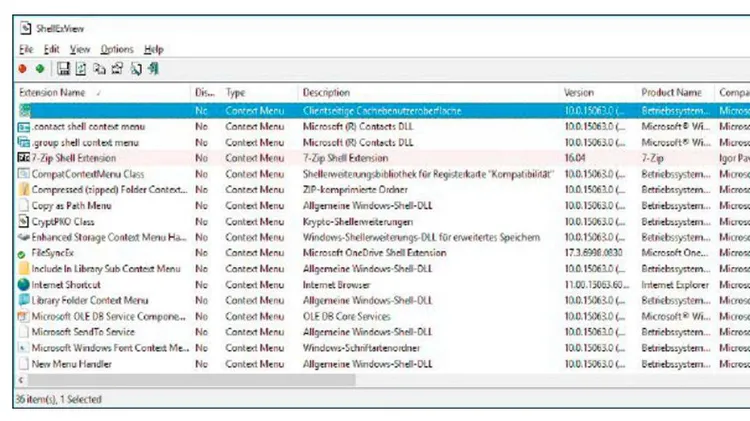Click the CompatContextMenu Class name
The image size is (750, 421).
pos(88,174)
